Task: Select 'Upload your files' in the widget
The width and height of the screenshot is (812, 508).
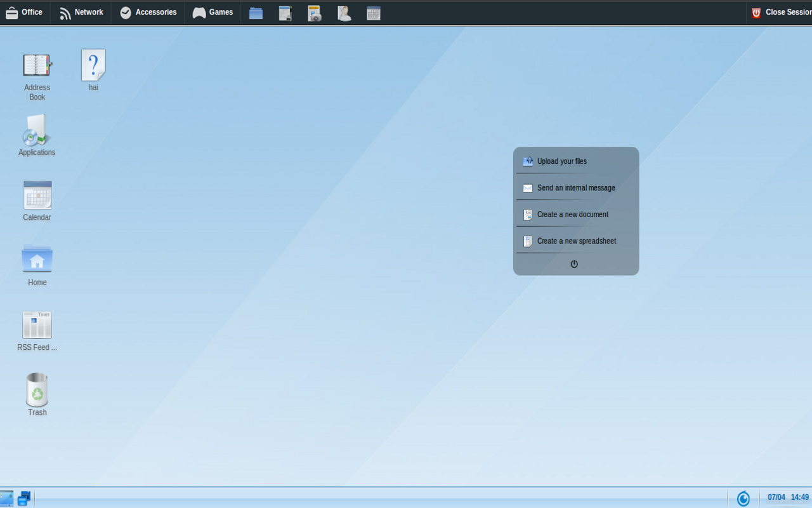Action: click(x=562, y=161)
